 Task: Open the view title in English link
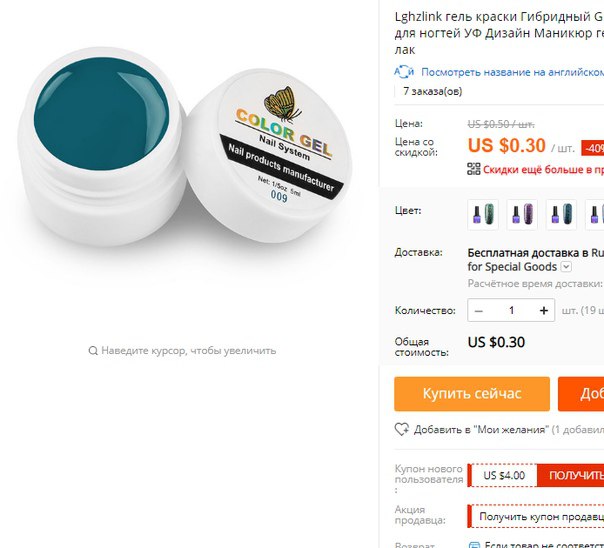512,72
